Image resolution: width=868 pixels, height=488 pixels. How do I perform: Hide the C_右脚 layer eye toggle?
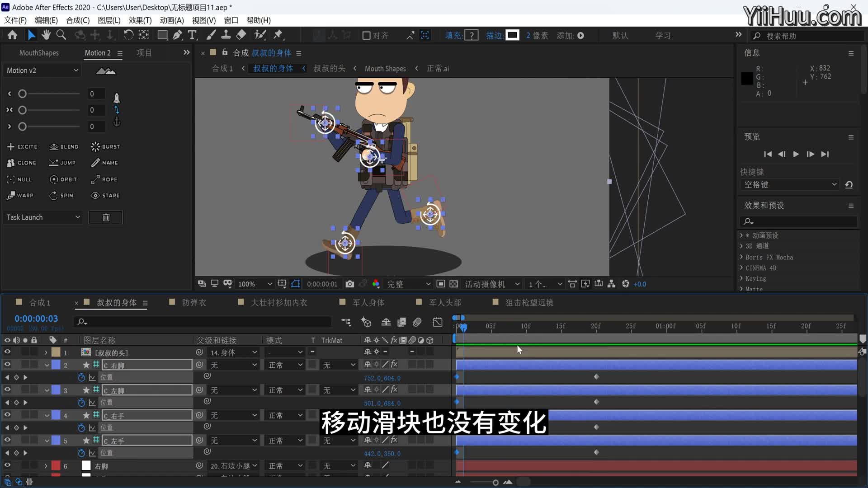[7, 364]
